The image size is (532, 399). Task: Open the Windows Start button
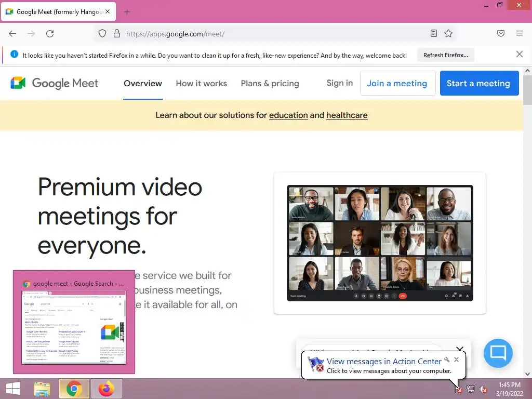tap(13, 389)
